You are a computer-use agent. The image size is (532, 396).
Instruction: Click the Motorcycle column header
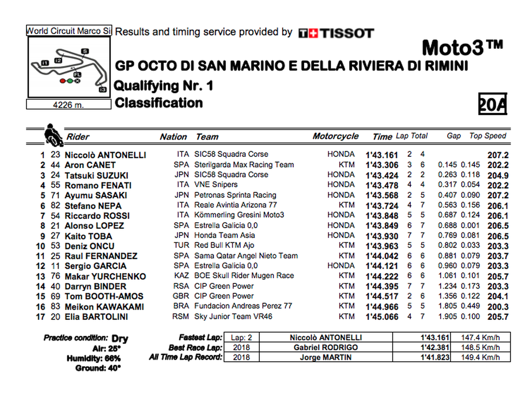(x=335, y=136)
